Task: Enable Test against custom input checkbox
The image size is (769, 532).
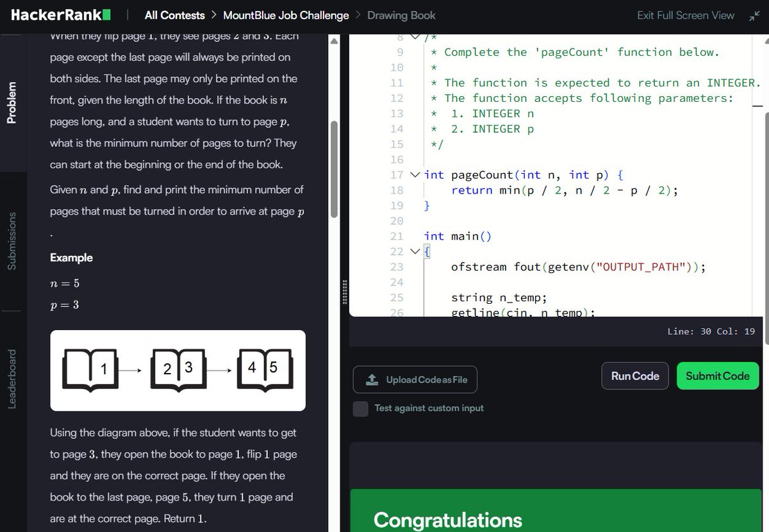Action: 361,408
